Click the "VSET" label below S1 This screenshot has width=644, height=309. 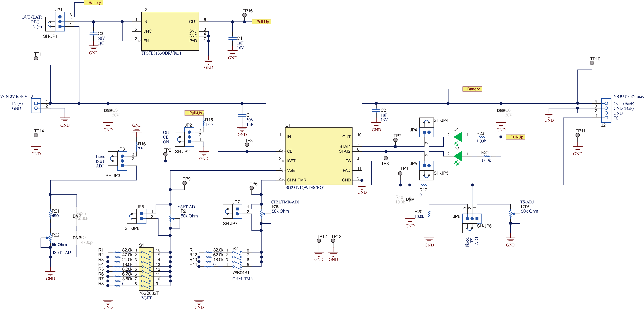[147, 298]
